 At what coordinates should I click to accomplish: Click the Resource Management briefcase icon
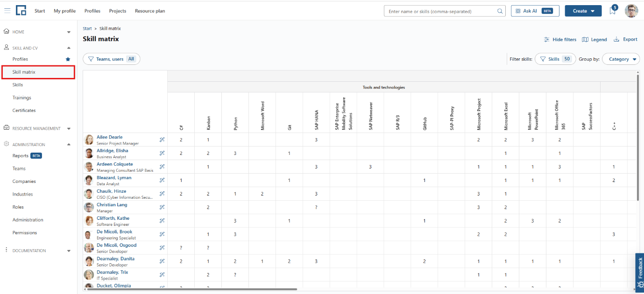point(7,128)
